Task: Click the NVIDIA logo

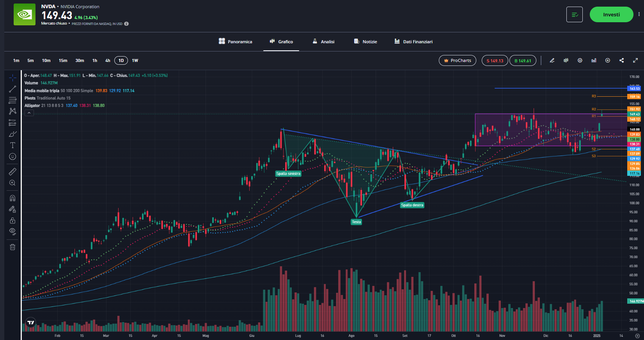Action: pyautogui.click(x=25, y=14)
